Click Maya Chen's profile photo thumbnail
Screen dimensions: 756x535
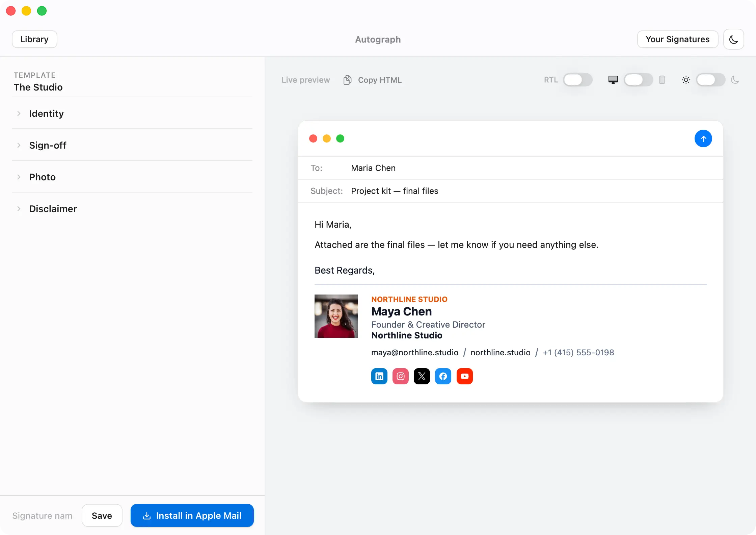point(336,316)
